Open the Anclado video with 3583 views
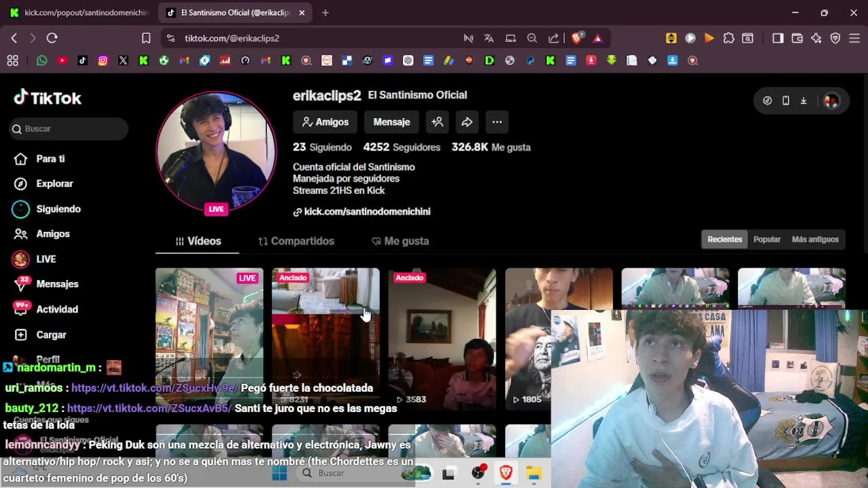 pyautogui.click(x=442, y=338)
